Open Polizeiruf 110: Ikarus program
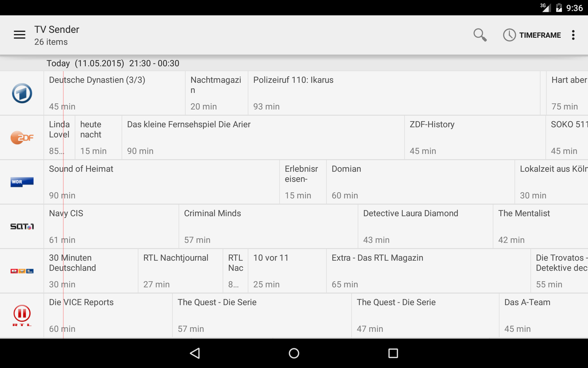The image size is (588, 368). point(394,93)
